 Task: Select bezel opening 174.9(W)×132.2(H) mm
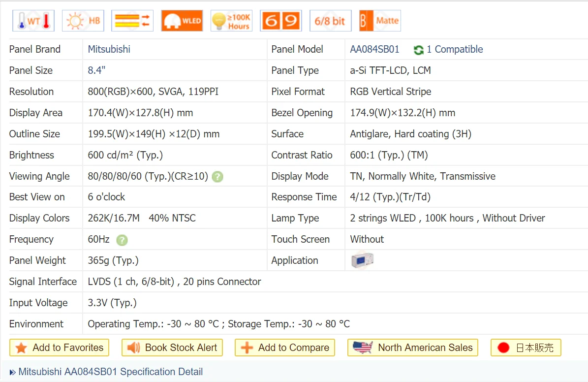point(402,113)
